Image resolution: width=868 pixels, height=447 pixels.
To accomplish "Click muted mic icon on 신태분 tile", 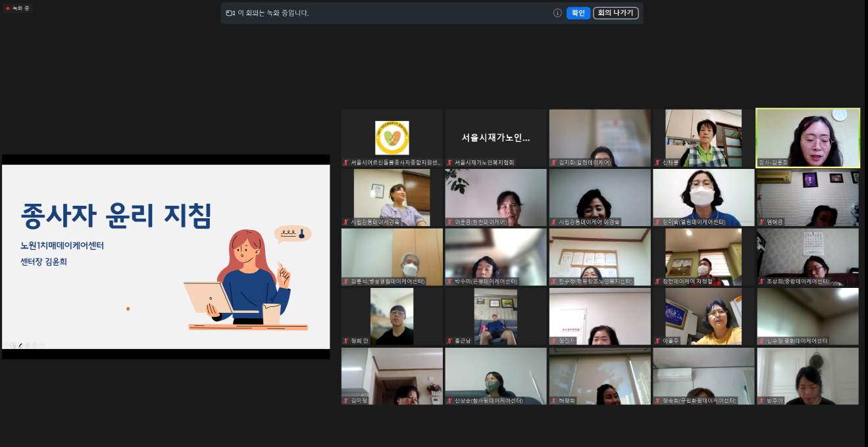I will coord(657,162).
